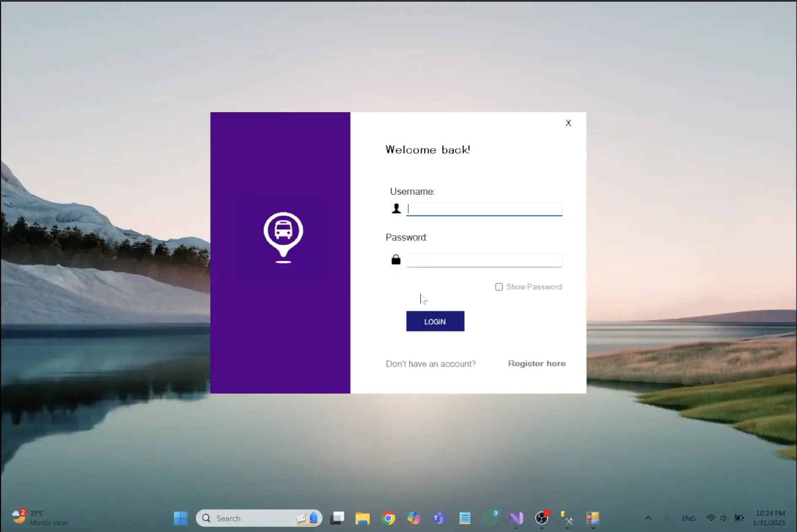The image size is (797, 532).
Task: Click into the Password field
Action: pos(484,260)
